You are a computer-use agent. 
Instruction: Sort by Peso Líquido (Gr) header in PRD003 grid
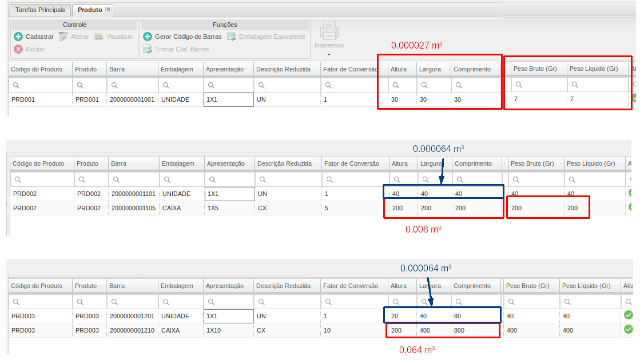coord(590,286)
